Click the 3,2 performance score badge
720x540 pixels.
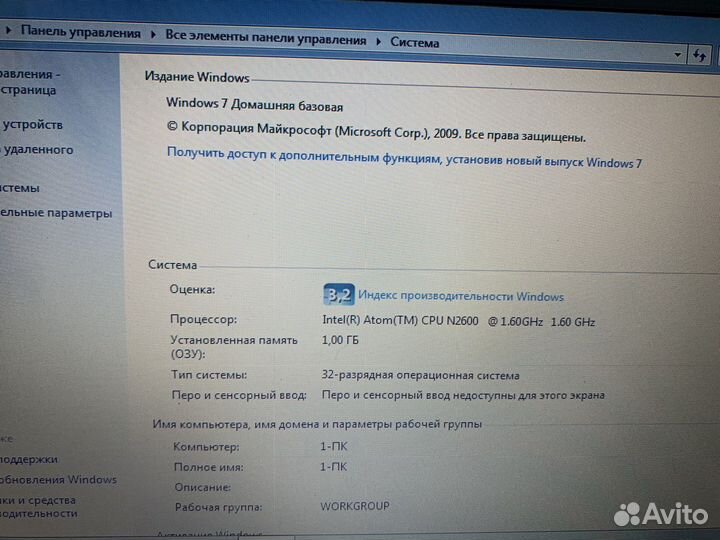339,295
